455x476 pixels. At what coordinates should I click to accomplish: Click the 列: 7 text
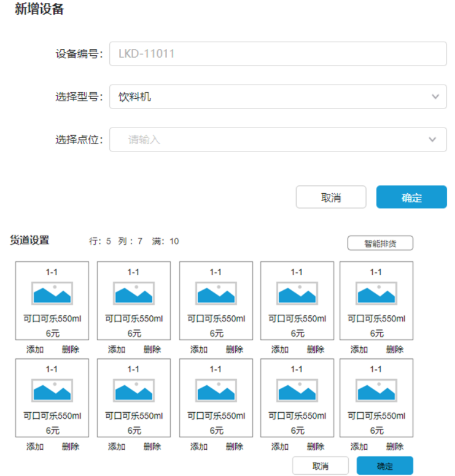tap(130, 241)
